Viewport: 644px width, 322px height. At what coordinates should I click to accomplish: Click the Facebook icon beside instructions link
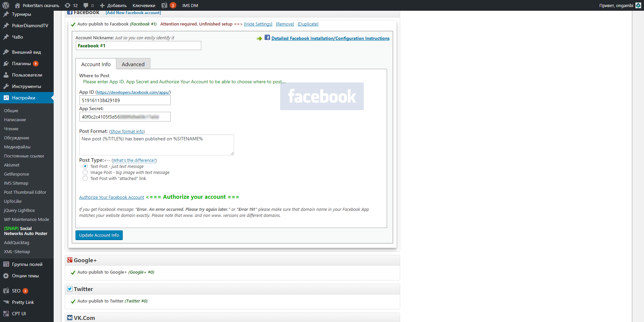click(x=267, y=37)
